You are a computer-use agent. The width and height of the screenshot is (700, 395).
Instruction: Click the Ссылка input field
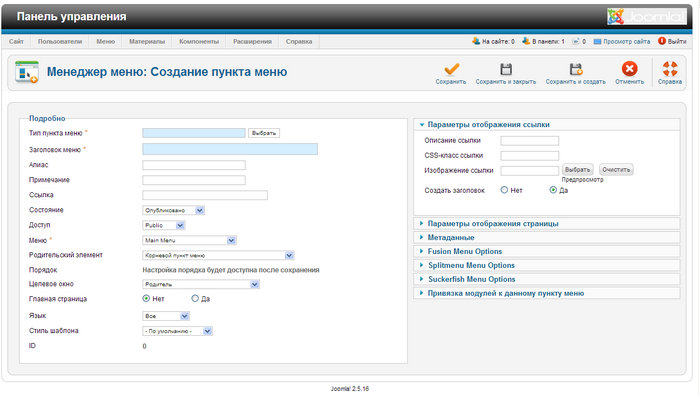coord(205,195)
